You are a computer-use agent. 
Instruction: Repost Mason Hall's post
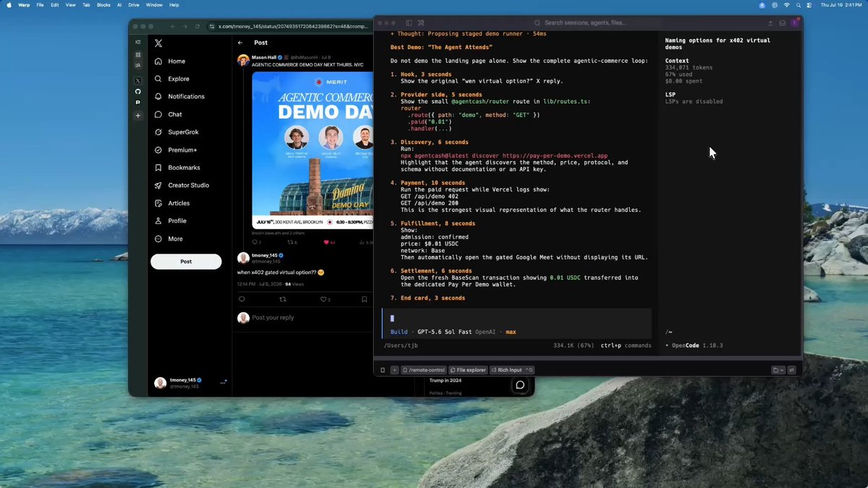[x=290, y=242]
